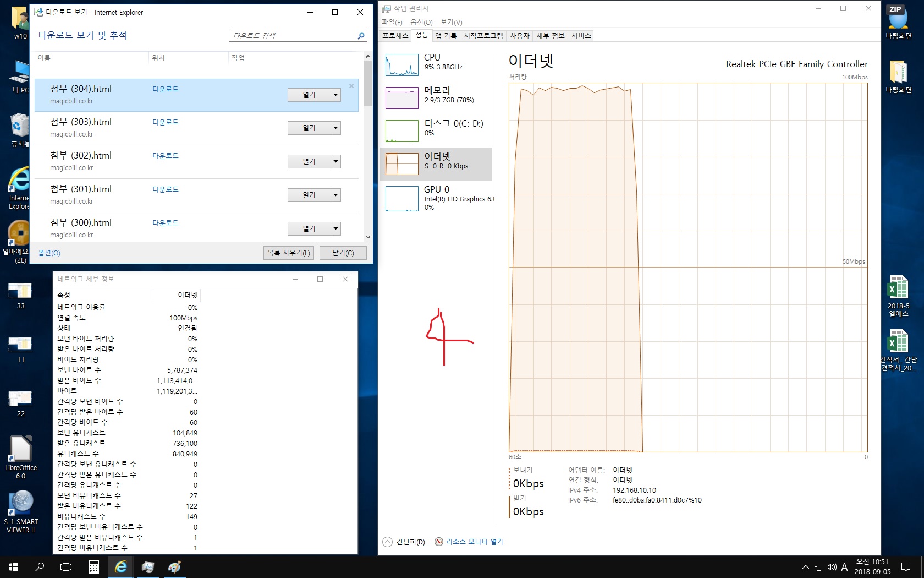
Task: Open the Paint taskbar button
Action: [x=174, y=566]
